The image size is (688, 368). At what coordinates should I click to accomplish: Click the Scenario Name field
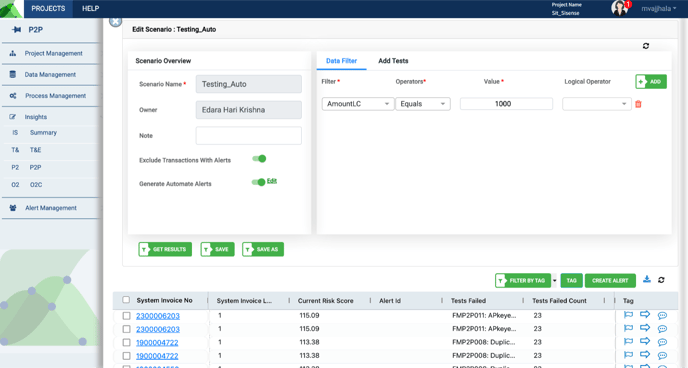click(x=249, y=84)
